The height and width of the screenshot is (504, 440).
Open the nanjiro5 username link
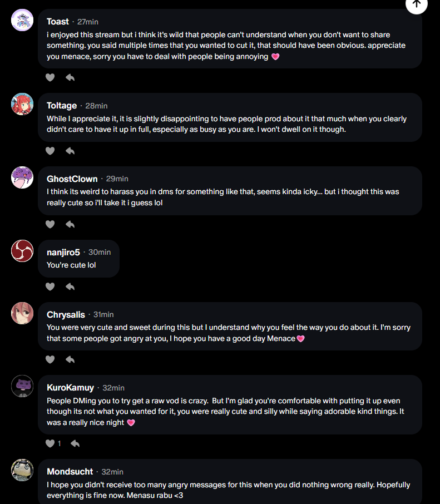tap(63, 252)
